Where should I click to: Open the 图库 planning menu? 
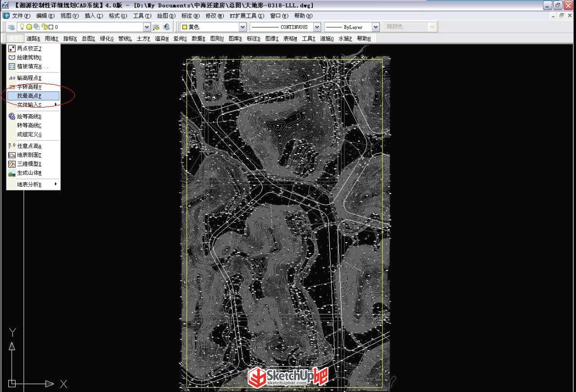point(235,38)
